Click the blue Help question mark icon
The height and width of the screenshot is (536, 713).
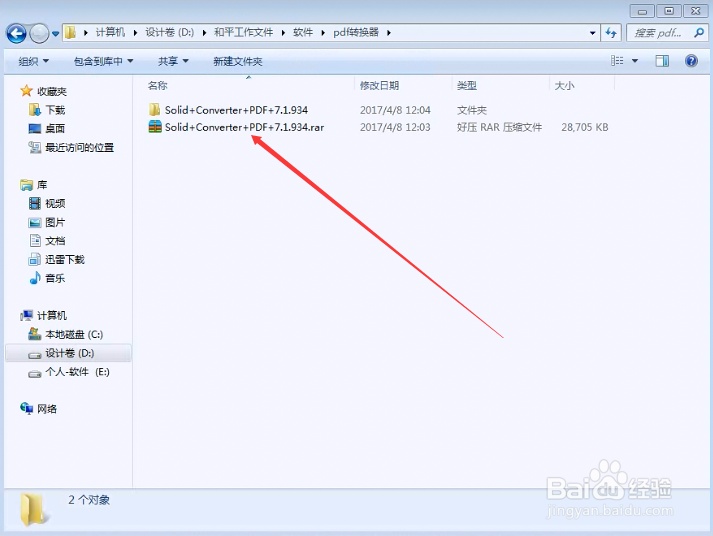coord(691,60)
